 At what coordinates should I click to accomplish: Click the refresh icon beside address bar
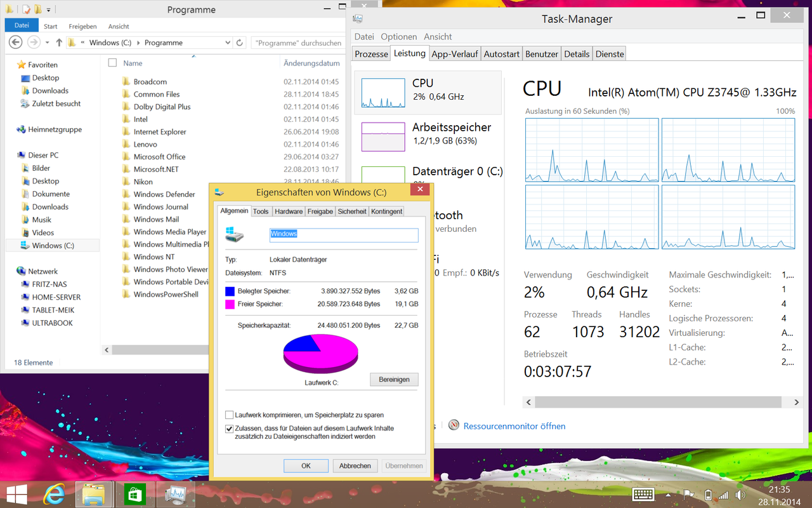pyautogui.click(x=239, y=43)
